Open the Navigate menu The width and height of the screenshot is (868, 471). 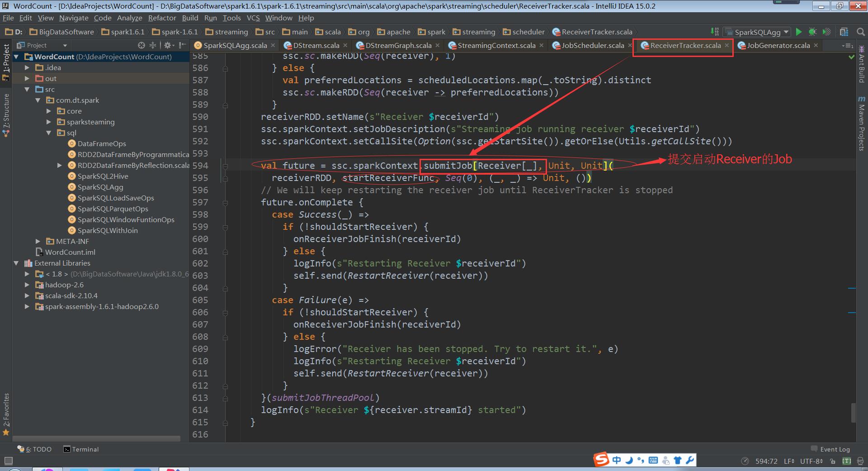coord(74,18)
